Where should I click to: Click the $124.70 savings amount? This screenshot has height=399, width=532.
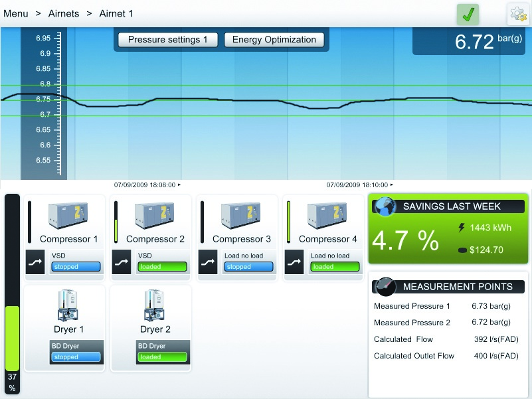click(486, 250)
